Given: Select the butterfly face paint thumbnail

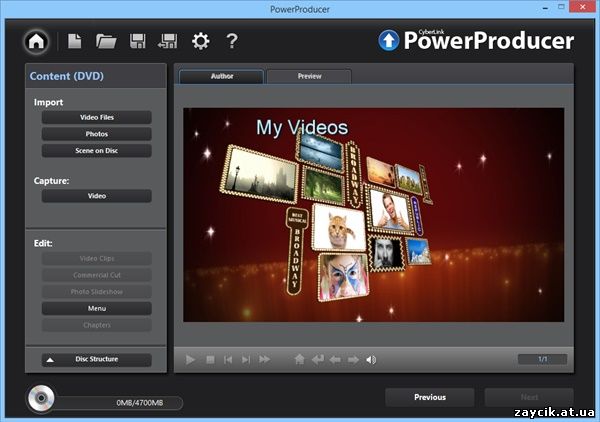Looking at the screenshot, I should [x=343, y=277].
